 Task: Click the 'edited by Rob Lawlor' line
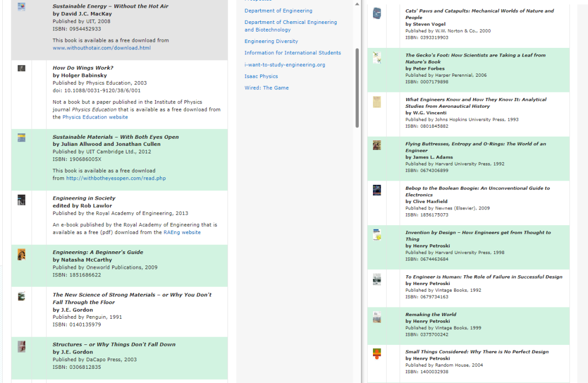(82, 206)
